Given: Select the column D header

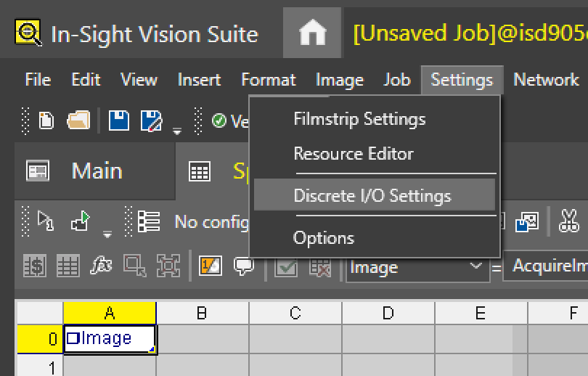Looking at the screenshot, I should coord(388,314).
